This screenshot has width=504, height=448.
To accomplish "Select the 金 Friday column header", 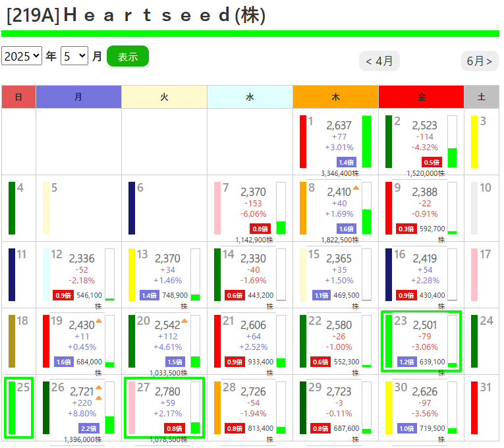I will tap(421, 97).
